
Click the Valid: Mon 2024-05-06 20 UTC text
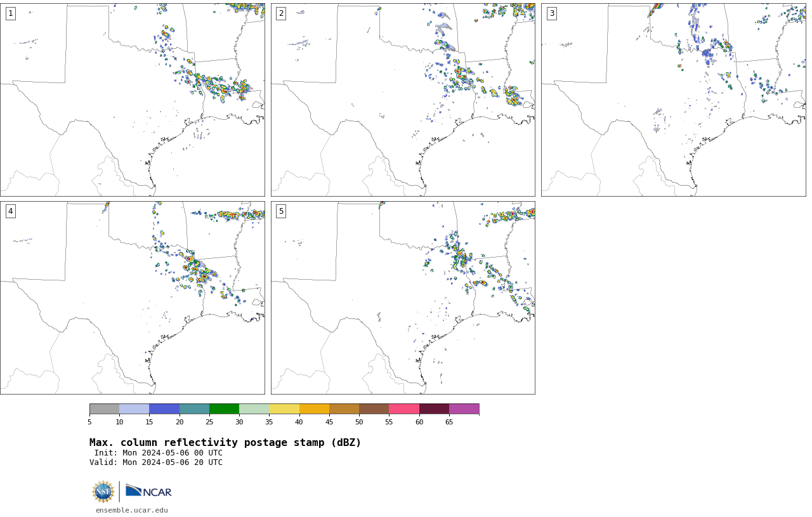(x=156, y=462)
